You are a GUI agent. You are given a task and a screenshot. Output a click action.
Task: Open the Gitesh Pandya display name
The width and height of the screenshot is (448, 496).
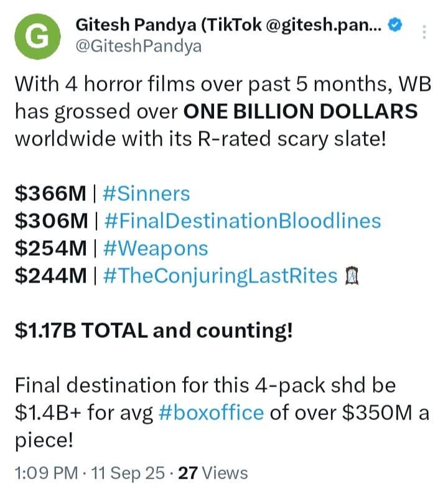[229, 26]
